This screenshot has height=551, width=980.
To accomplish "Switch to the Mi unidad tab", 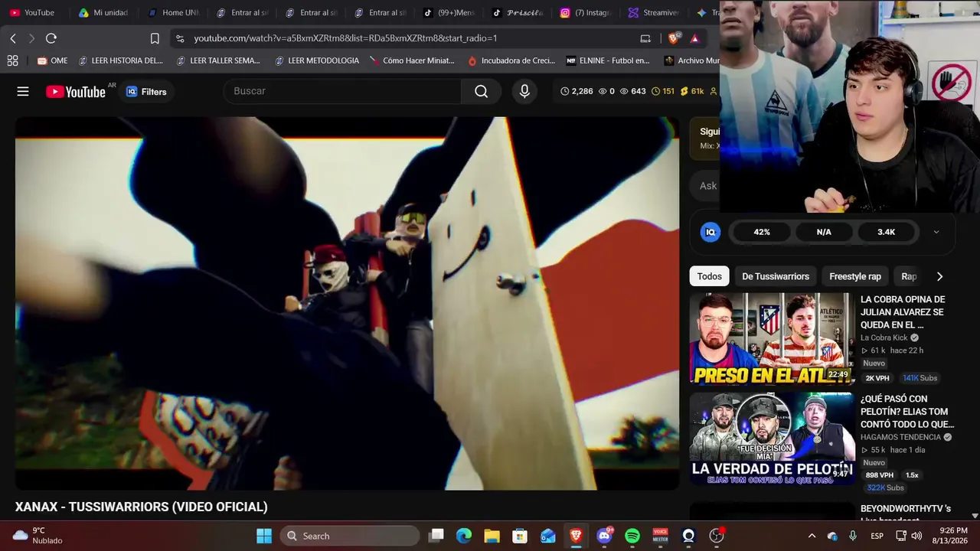I will 103,13.
